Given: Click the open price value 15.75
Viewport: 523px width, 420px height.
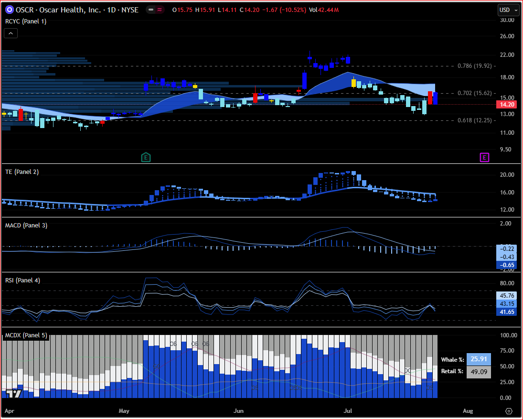Looking at the screenshot, I should (185, 10).
